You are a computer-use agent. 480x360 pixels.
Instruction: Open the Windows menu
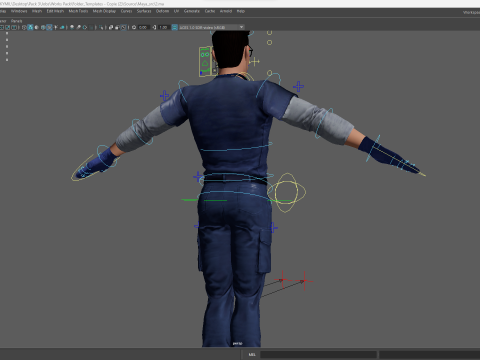[19, 11]
